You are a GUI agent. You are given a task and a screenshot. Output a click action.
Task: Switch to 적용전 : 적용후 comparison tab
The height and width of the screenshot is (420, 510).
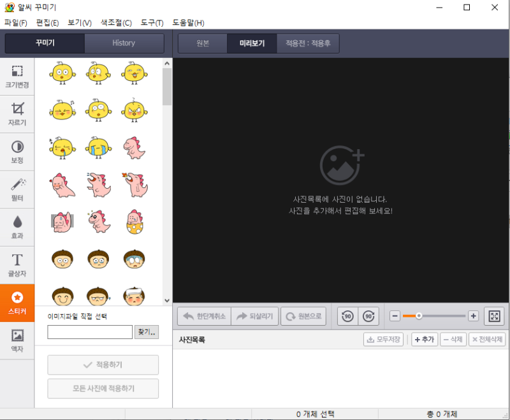point(308,43)
